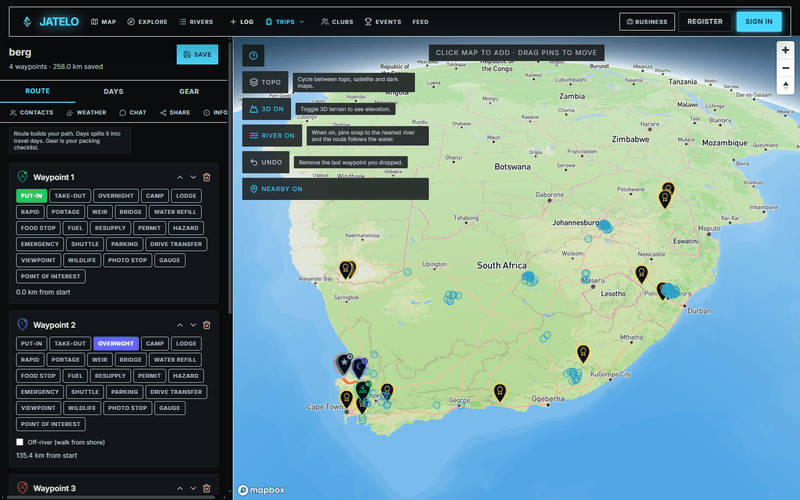Enable Camp tag on Waypoint 1
The image size is (800, 500).
[x=155, y=196]
